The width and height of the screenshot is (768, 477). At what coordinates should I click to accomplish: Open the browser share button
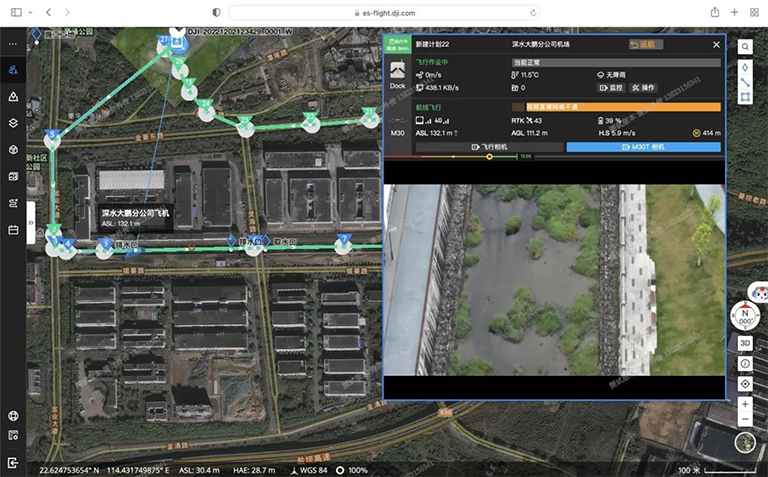715,12
